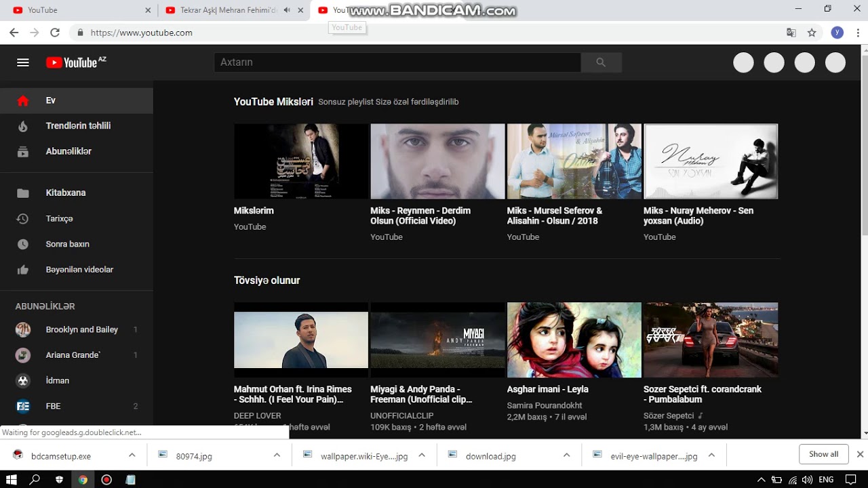The height and width of the screenshot is (488, 868).
Task: Click the browser address bar URL
Action: [x=142, y=33]
